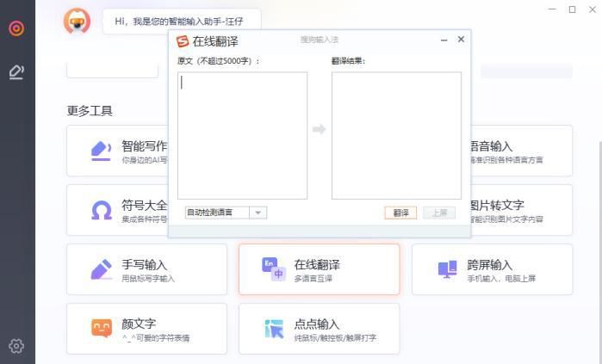Minimize the main assistant window
The image size is (602, 364).
pos(552,9)
